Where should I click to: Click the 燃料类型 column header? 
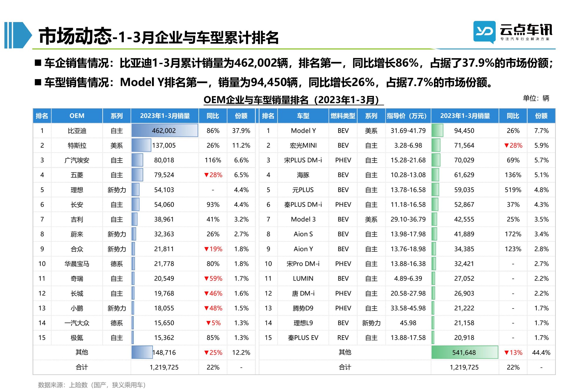[x=343, y=116]
